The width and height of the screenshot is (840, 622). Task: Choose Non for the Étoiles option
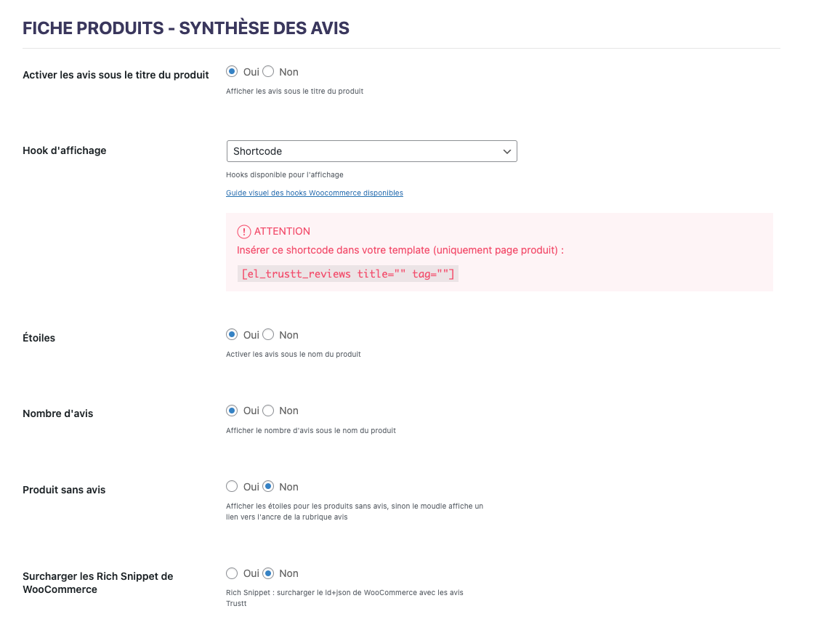268,335
